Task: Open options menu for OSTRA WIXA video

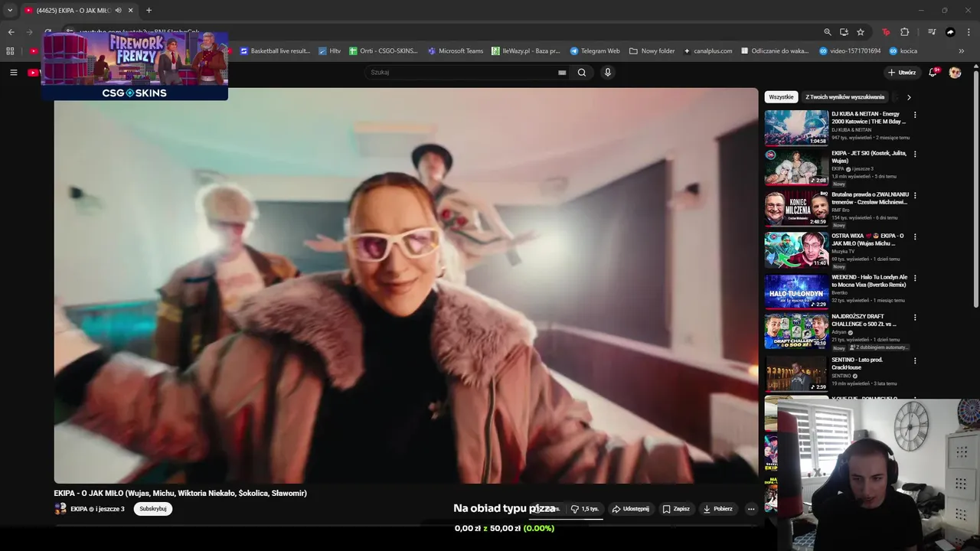Action: pyautogui.click(x=915, y=237)
